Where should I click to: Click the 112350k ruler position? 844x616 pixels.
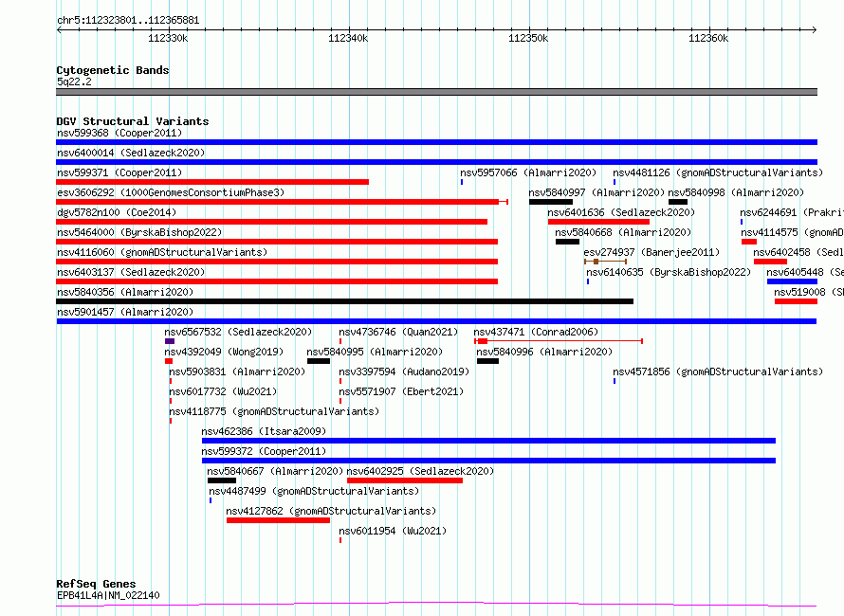528,38
